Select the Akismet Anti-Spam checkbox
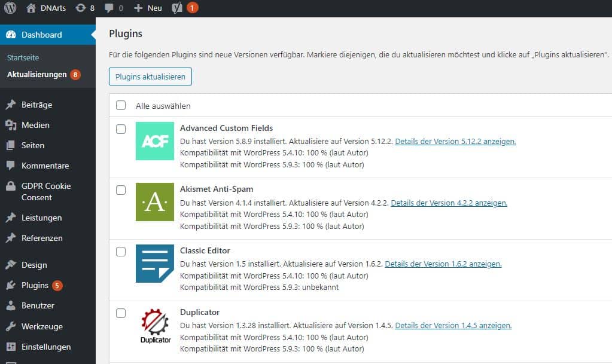Viewport: 612px width, 364px height. (x=121, y=190)
